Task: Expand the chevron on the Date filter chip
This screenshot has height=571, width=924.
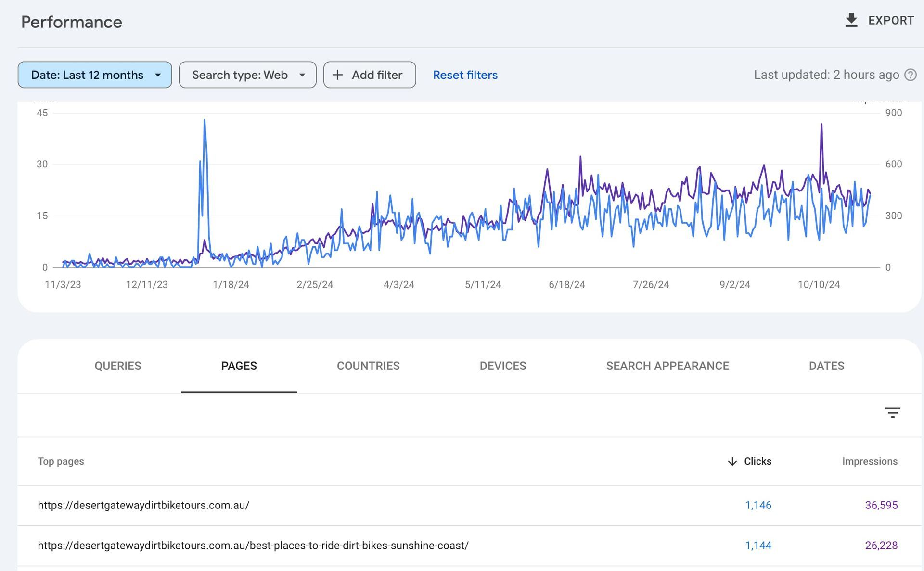Action: point(159,75)
